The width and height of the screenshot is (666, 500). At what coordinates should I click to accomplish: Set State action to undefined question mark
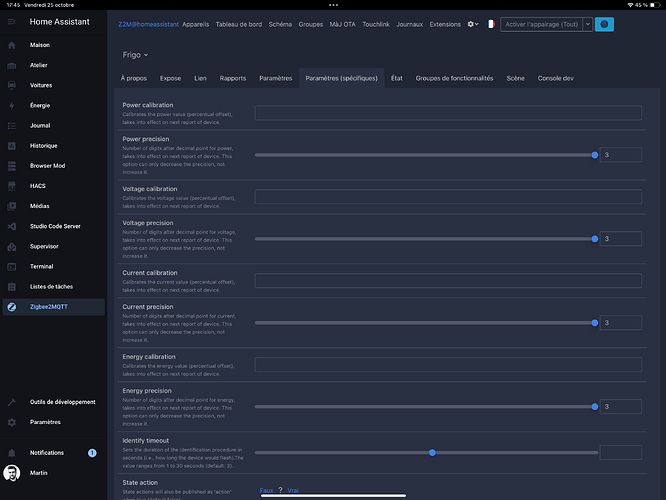coord(280,490)
